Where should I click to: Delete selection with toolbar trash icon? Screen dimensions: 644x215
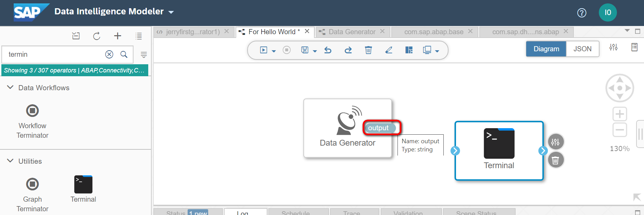tap(368, 50)
